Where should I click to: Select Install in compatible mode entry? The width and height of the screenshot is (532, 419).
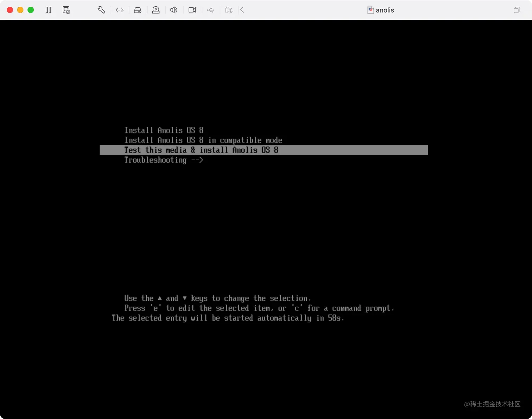pyautogui.click(x=203, y=140)
